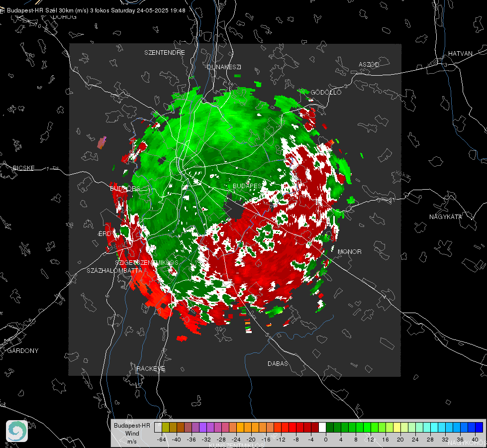Click the -16 legend value
The width and height of the screenshot is (487, 448).
266,440
